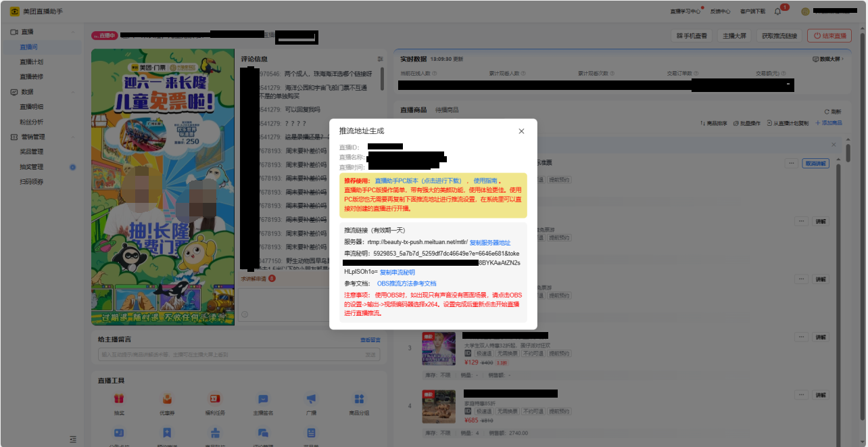The image size is (868, 447).
Task: Click 讲解 for the ¥685 product
Action: coord(820,395)
